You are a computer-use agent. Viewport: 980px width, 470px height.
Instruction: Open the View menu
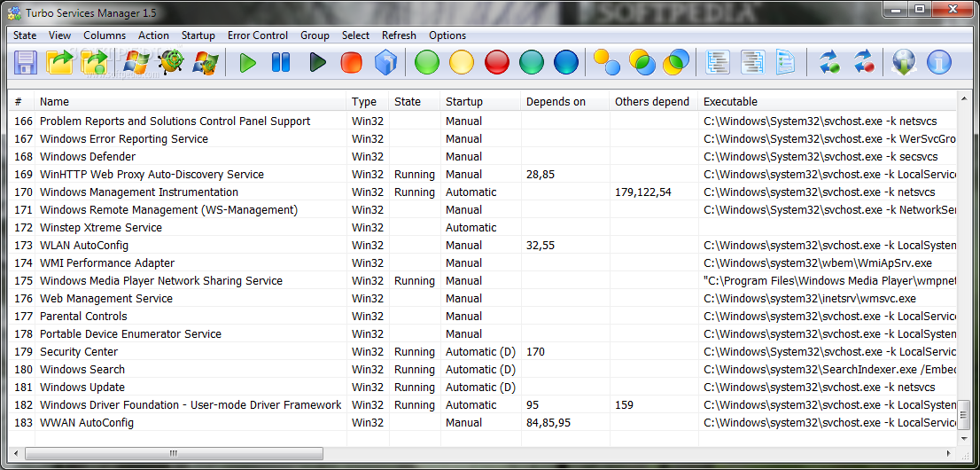point(60,35)
